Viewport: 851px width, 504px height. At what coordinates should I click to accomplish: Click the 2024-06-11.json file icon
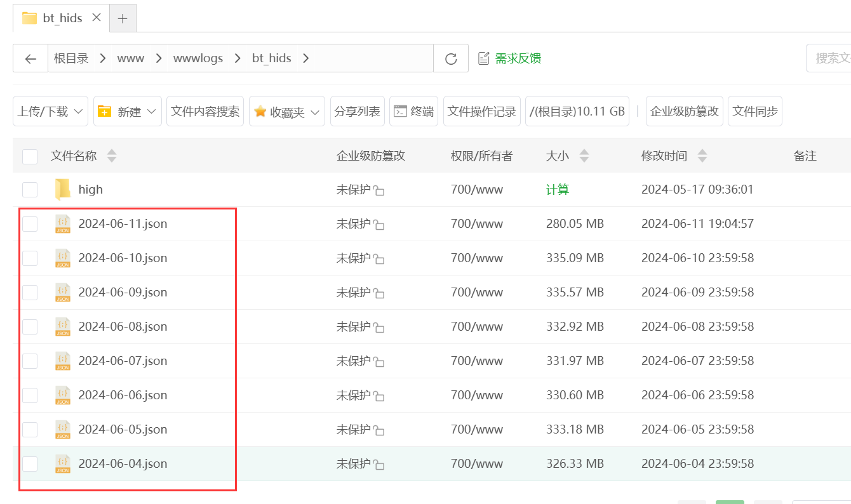pos(63,223)
